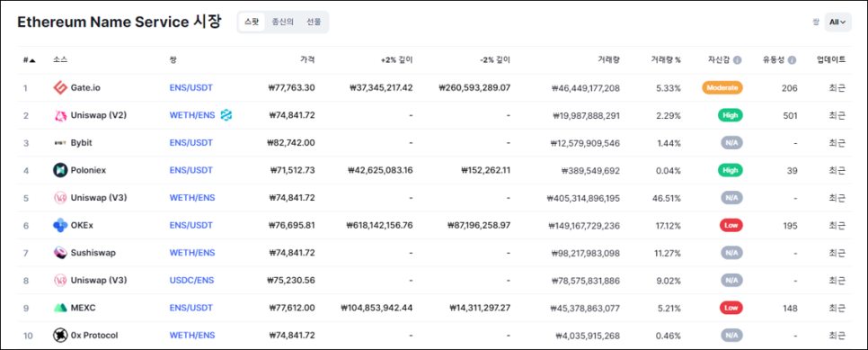Click the info icon beside 유동성
Image resolution: width=868 pixels, height=350 pixels.
coord(792,60)
